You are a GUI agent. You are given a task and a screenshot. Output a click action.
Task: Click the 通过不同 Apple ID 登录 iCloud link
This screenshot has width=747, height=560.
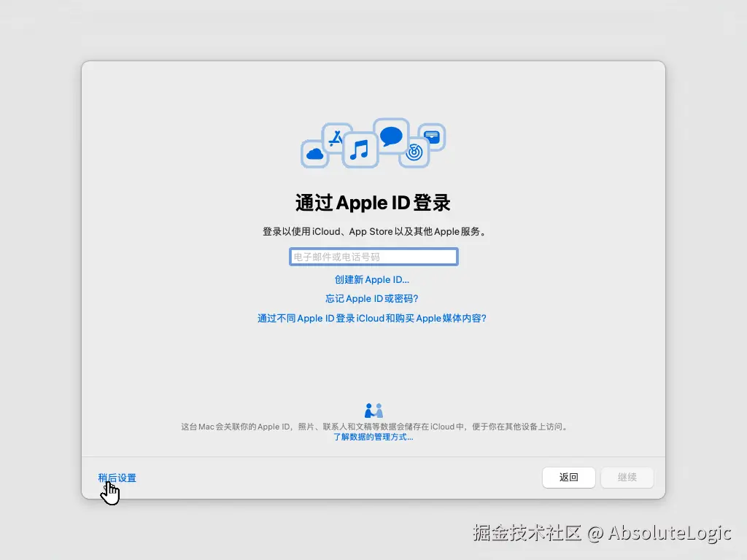[x=371, y=318]
